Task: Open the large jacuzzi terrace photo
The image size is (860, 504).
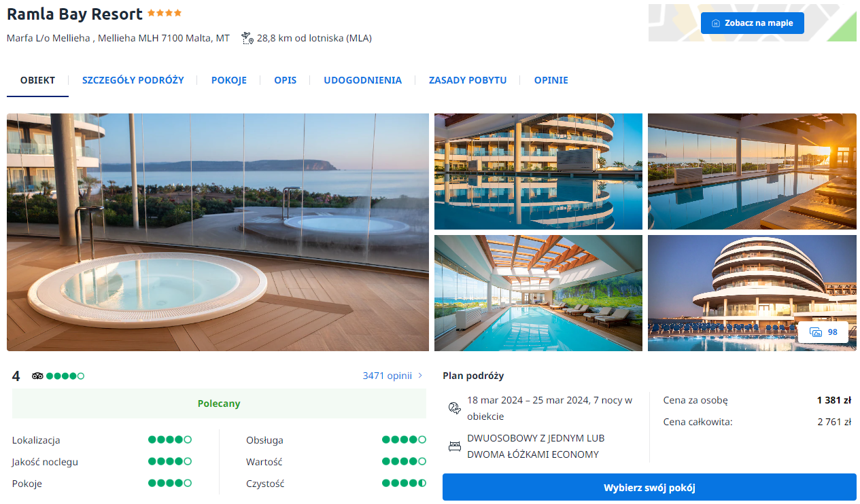Action: pos(218,232)
